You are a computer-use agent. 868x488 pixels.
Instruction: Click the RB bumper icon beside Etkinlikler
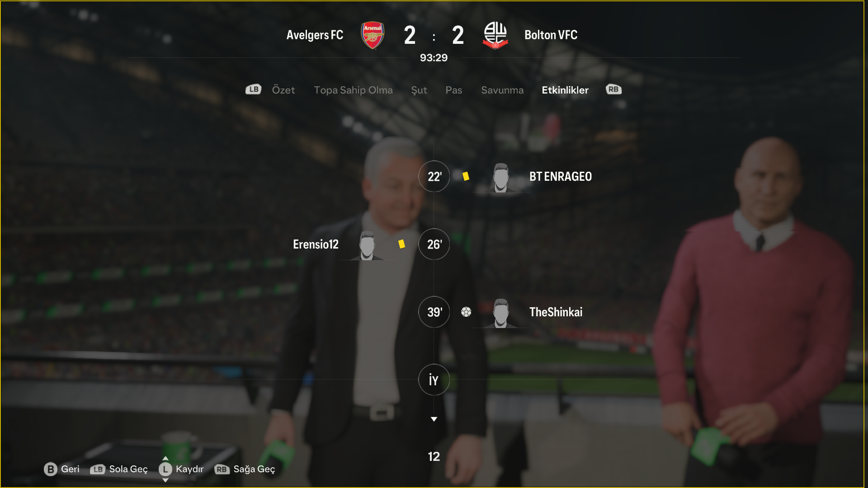pos(613,89)
